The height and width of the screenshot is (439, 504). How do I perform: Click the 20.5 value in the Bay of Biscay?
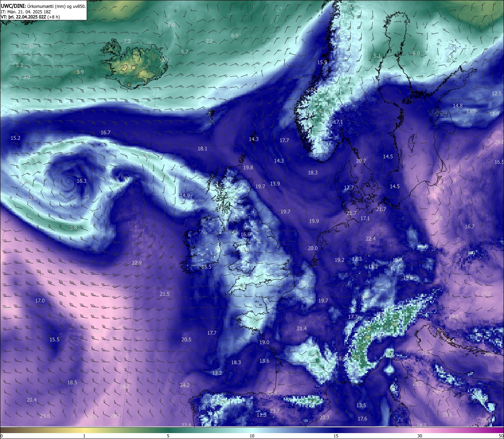(x=186, y=340)
